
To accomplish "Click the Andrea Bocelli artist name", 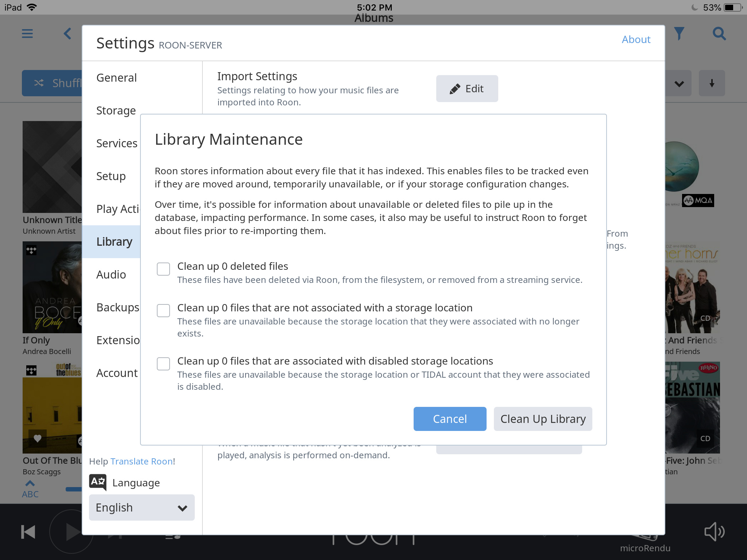I will click(47, 351).
